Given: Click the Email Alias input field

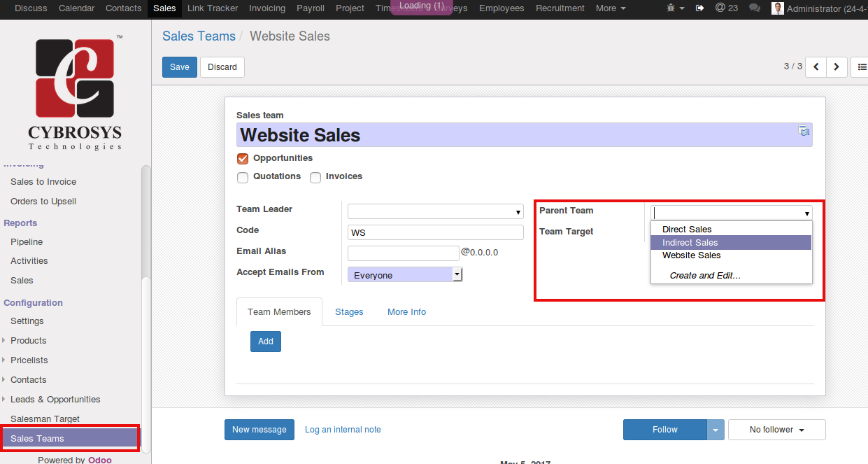Looking at the screenshot, I should click(x=404, y=253).
